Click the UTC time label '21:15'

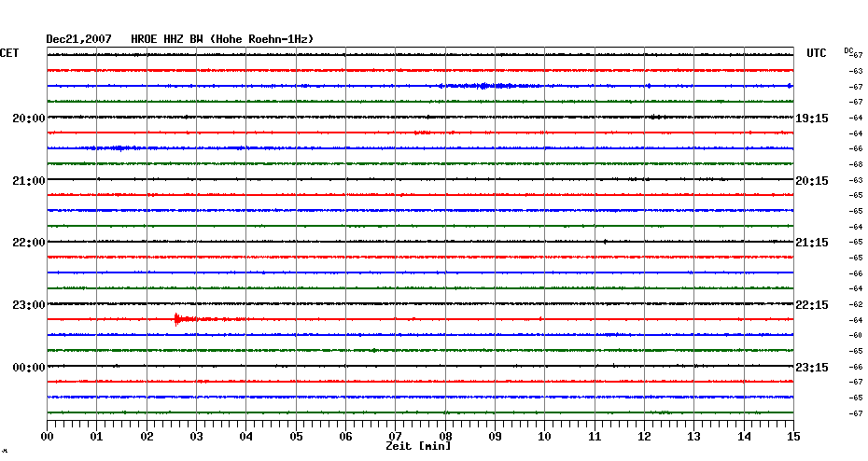point(812,243)
